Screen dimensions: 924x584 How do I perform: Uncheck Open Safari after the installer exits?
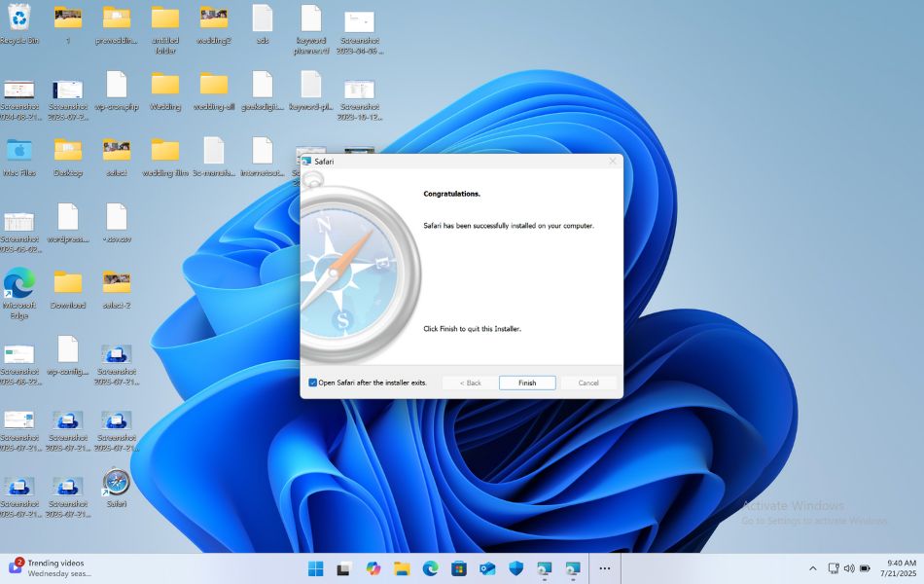click(x=313, y=383)
